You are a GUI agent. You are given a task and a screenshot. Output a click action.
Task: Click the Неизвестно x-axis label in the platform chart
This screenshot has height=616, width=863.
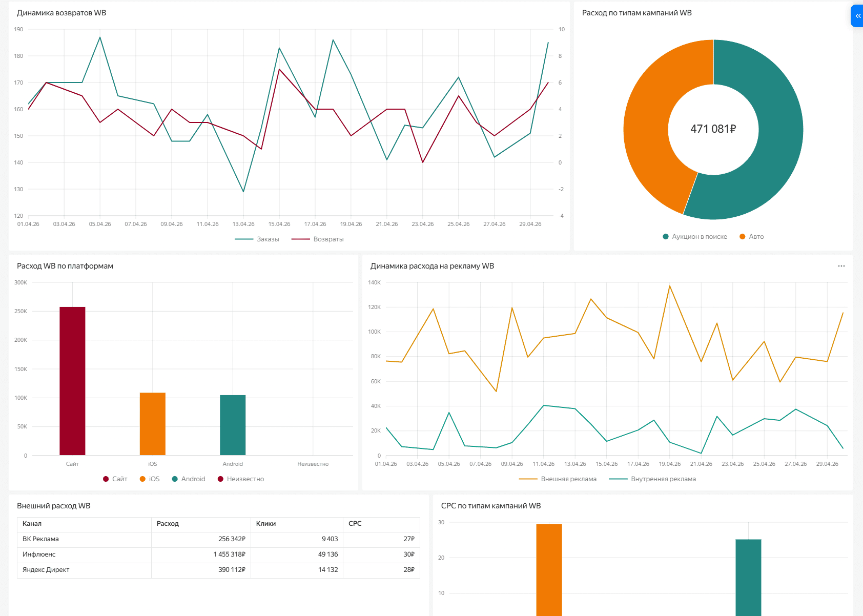313,464
